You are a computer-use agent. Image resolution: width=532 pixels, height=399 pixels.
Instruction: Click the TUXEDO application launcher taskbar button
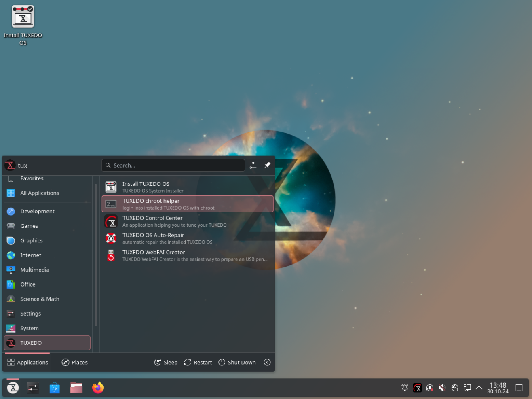click(13, 388)
